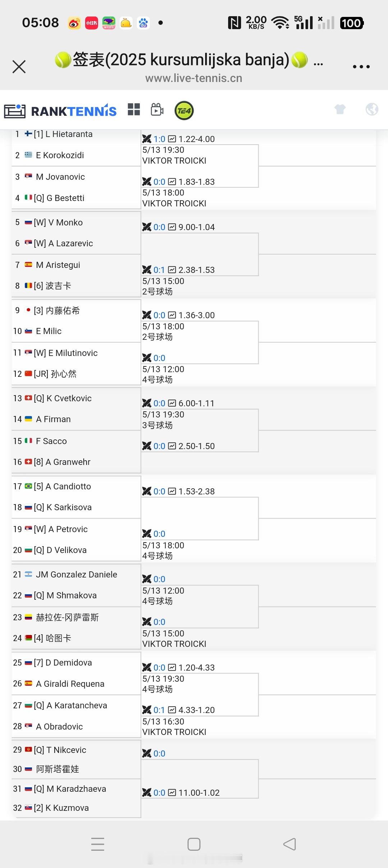Open odds chart icon beside 1.22-4.00
This screenshot has width=388, height=868.
click(x=172, y=139)
